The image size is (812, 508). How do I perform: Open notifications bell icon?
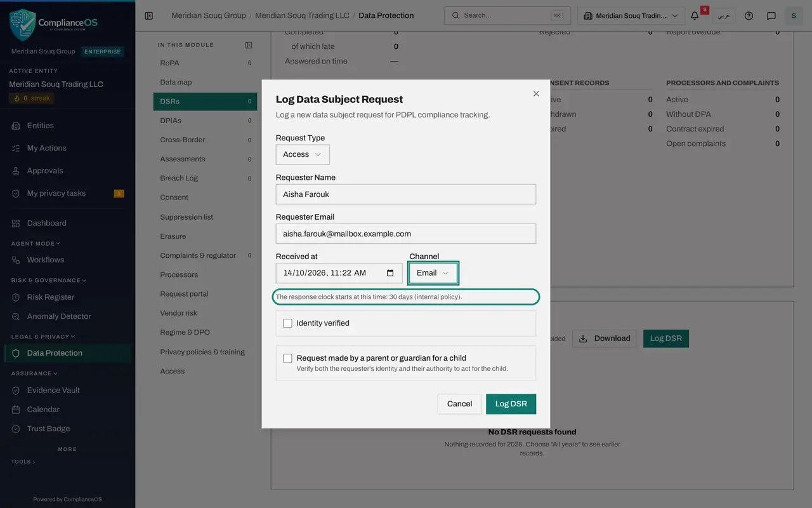tap(695, 15)
